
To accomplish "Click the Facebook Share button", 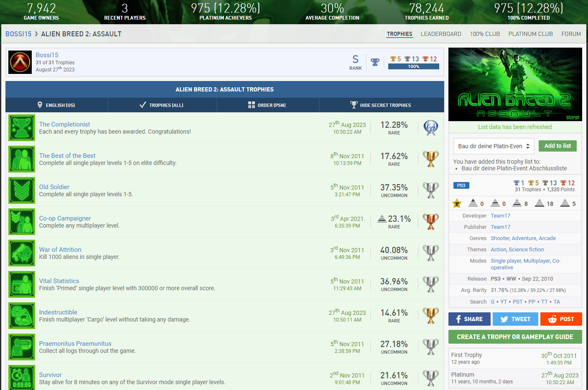I will [x=469, y=319].
